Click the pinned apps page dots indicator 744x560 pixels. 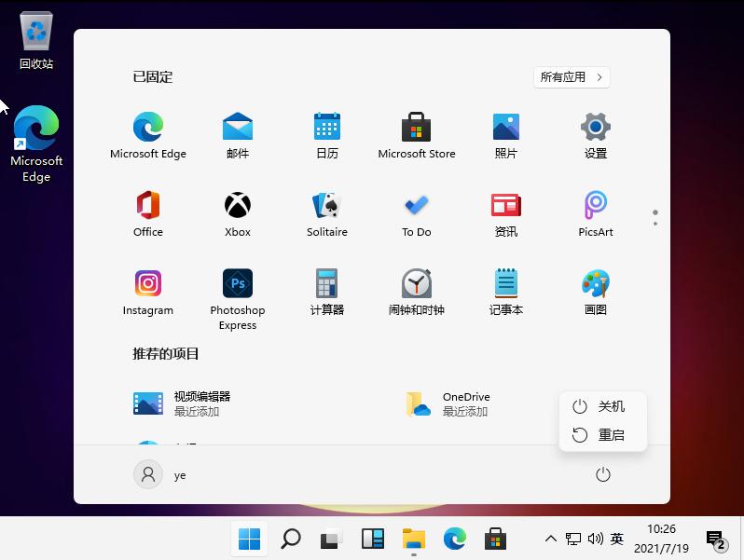pyautogui.click(x=655, y=217)
